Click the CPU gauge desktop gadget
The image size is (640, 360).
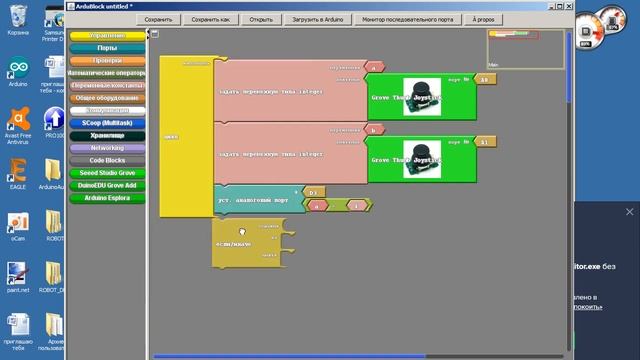click(x=589, y=31)
